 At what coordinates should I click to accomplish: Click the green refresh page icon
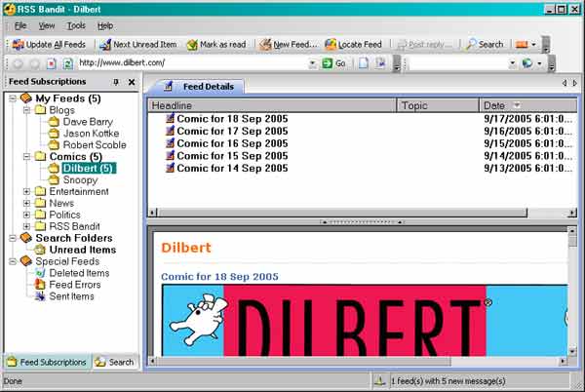click(68, 63)
